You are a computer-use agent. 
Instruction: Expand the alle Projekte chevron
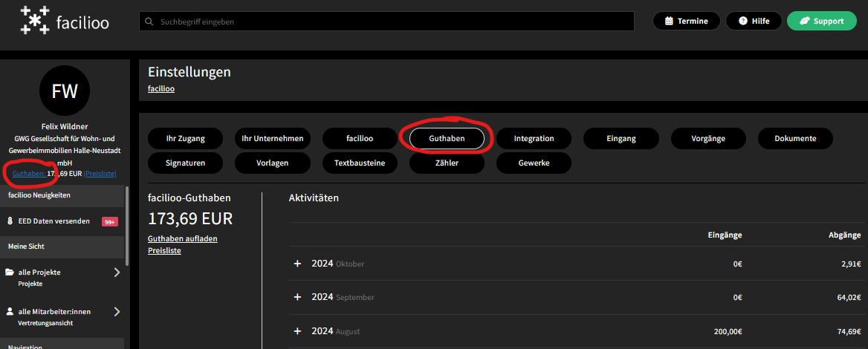[x=117, y=272]
